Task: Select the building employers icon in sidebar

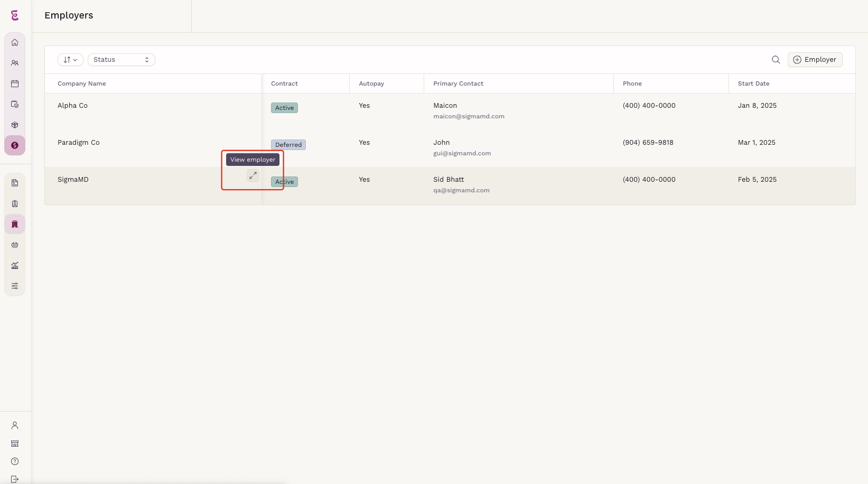Action: [x=15, y=224]
